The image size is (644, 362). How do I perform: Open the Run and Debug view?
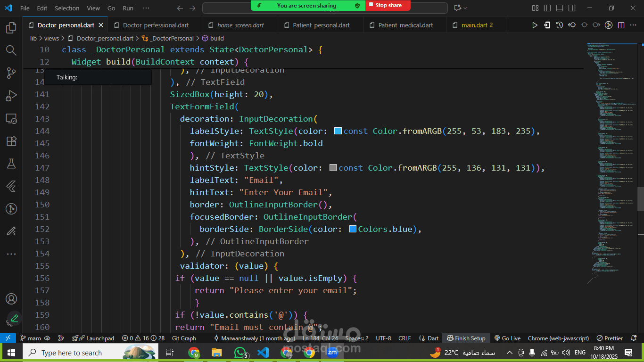11,96
